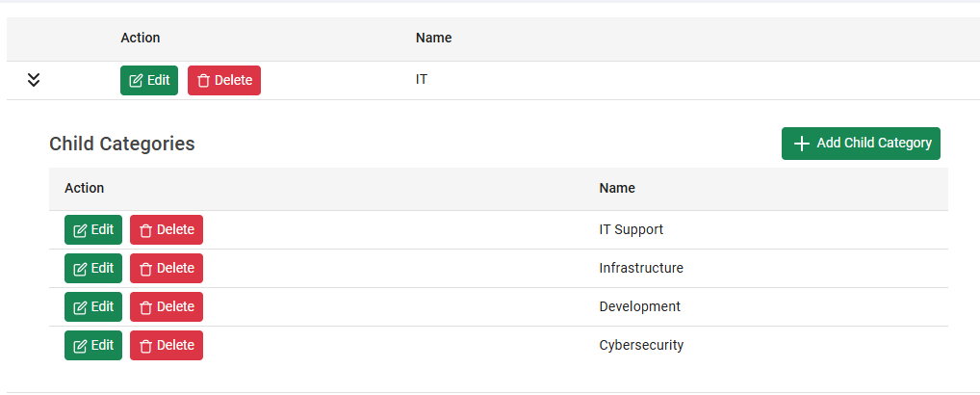The image size is (980, 395).
Task: Edit the Infrastructure child category
Action: click(x=93, y=268)
